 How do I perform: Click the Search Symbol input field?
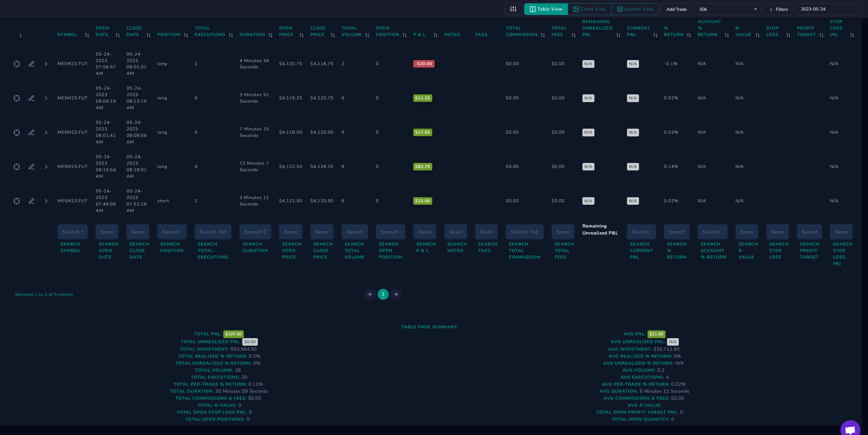[x=72, y=232]
